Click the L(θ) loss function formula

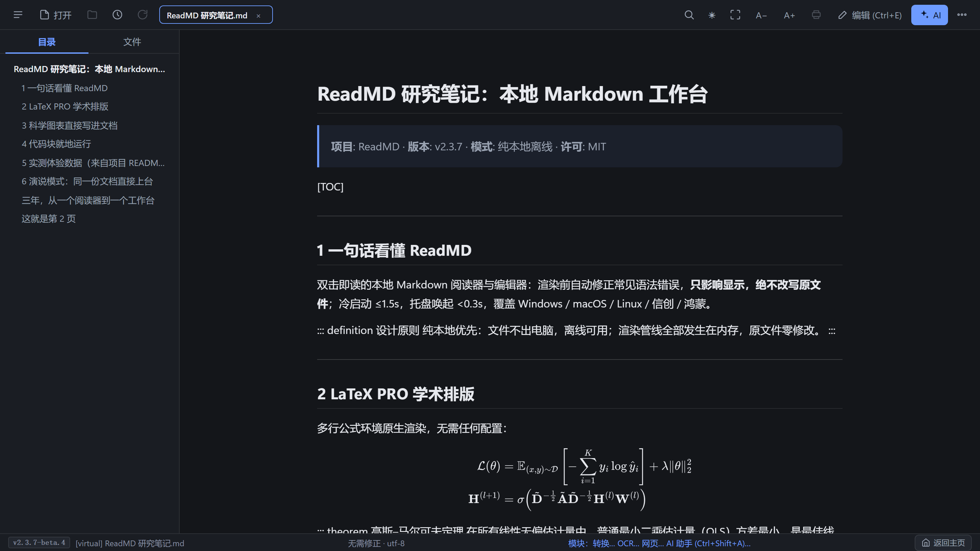click(x=584, y=466)
